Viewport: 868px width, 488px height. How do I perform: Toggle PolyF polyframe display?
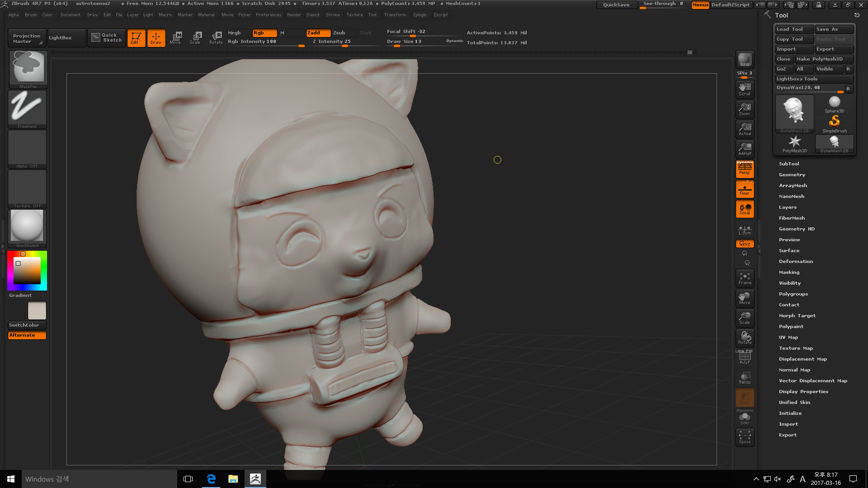click(745, 358)
